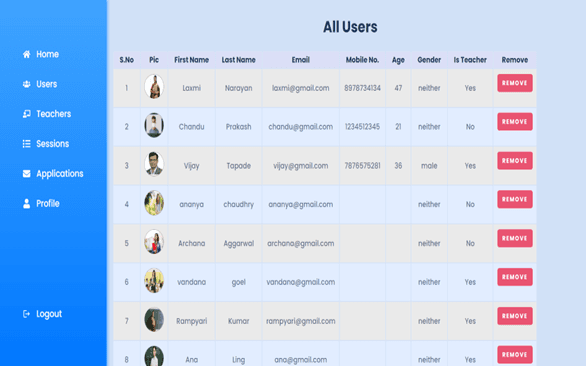Select email ana@gmail.com
Viewport: 586px width, 366px height.
tap(300, 360)
